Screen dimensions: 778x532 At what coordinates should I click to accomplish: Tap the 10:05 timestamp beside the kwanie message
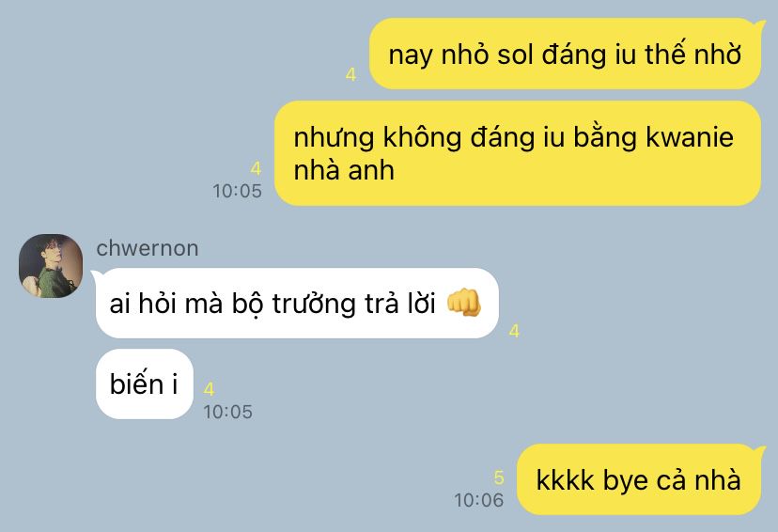click(237, 191)
